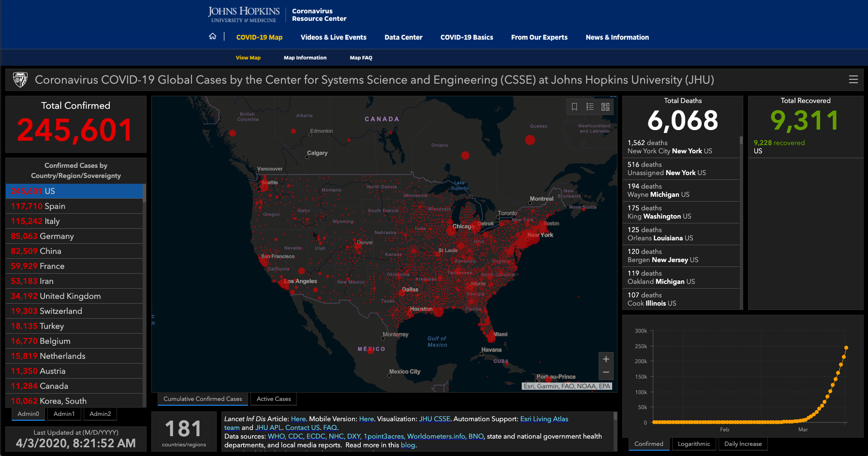Image resolution: width=868 pixels, height=456 pixels.
Task: Switch chart to Logarithmic
Action: click(694, 444)
